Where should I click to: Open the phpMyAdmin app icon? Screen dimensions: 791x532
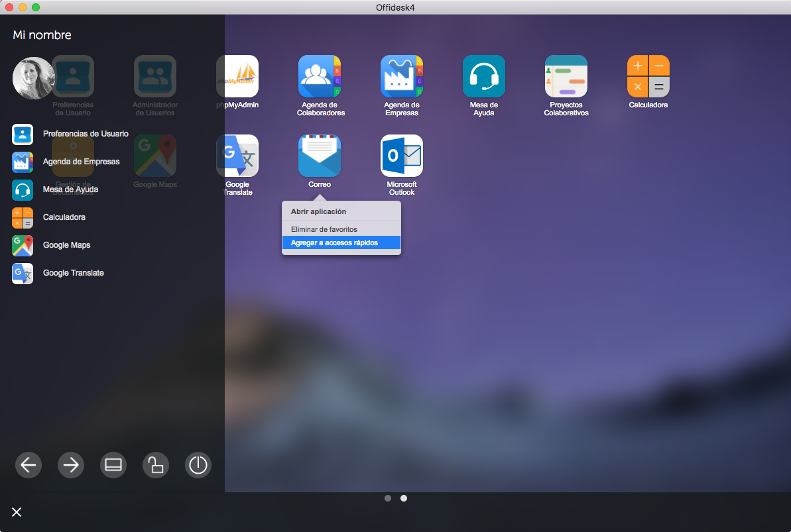(x=237, y=76)
